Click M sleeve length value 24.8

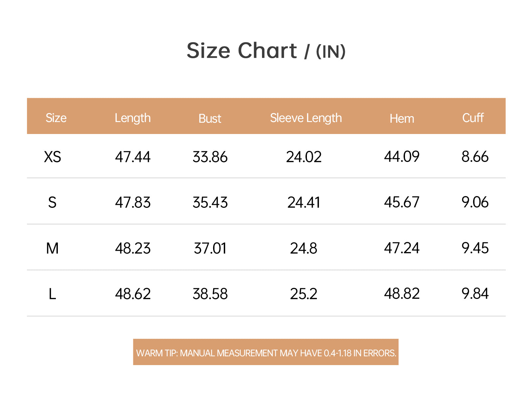(304, 248)
